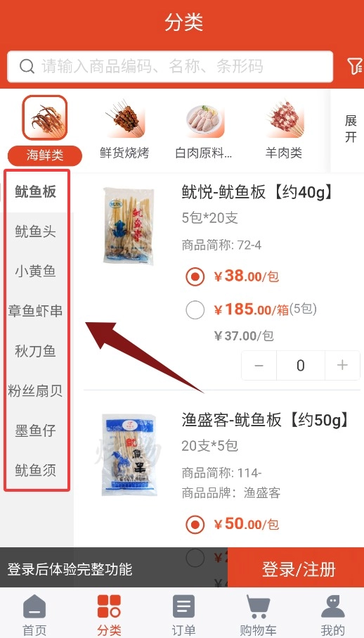
Task: Switch to 粉丝扇贝 subcategory
Action: tap(36, 390)
